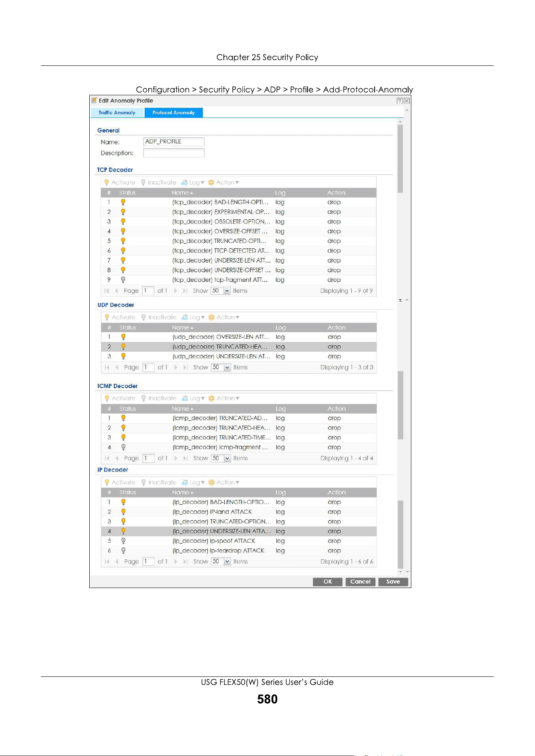Click status bulb of tcp OVERSIZE-OFFSET row
Screen dimensions: 535x756
(123, 231)
